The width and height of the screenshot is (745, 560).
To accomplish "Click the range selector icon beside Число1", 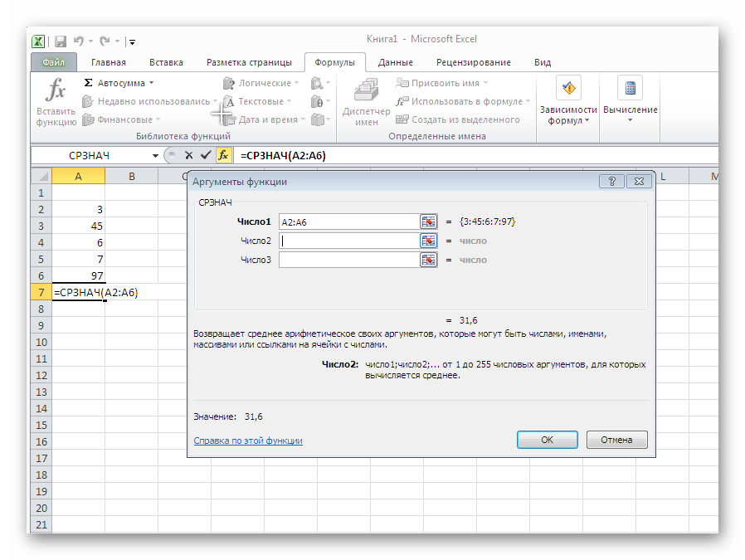I will [429, 221].
